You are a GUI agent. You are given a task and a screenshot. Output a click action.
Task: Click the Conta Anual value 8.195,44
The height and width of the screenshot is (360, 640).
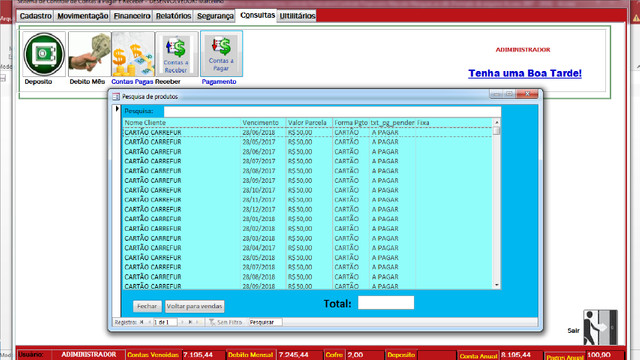pos(521,355)
